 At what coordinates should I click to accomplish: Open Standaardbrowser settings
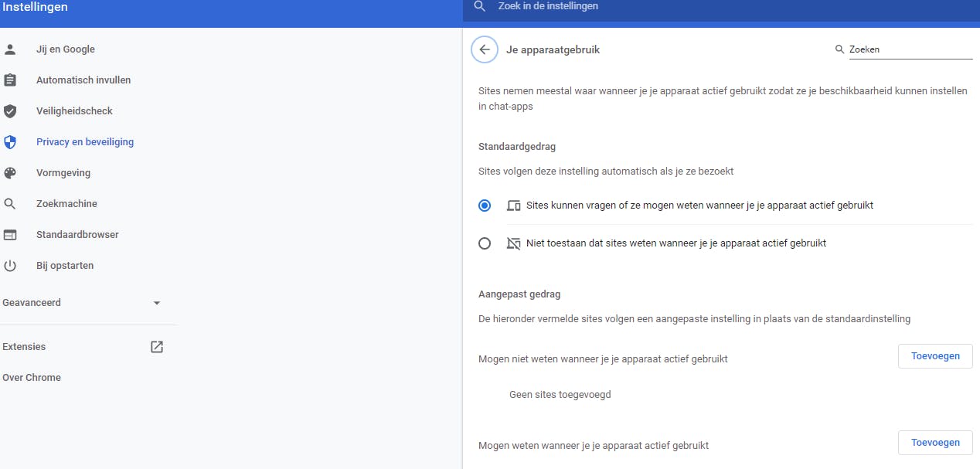point(77,235)
